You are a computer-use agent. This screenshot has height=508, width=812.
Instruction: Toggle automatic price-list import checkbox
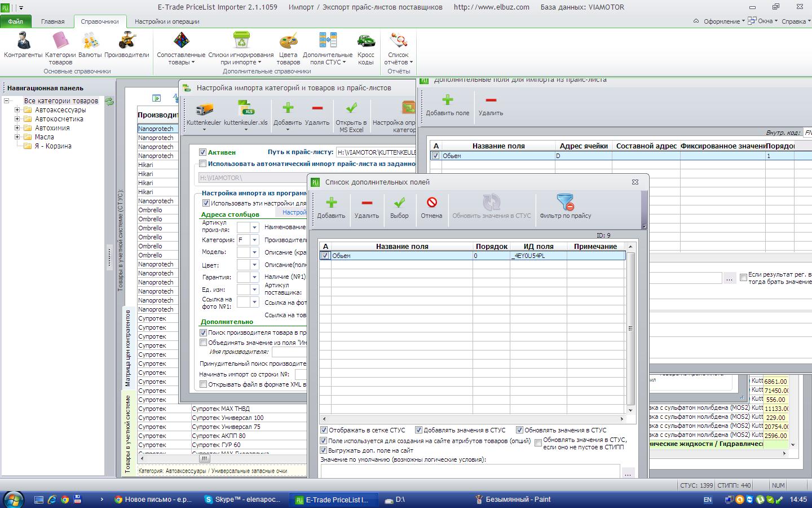click(x=202, y=164)
